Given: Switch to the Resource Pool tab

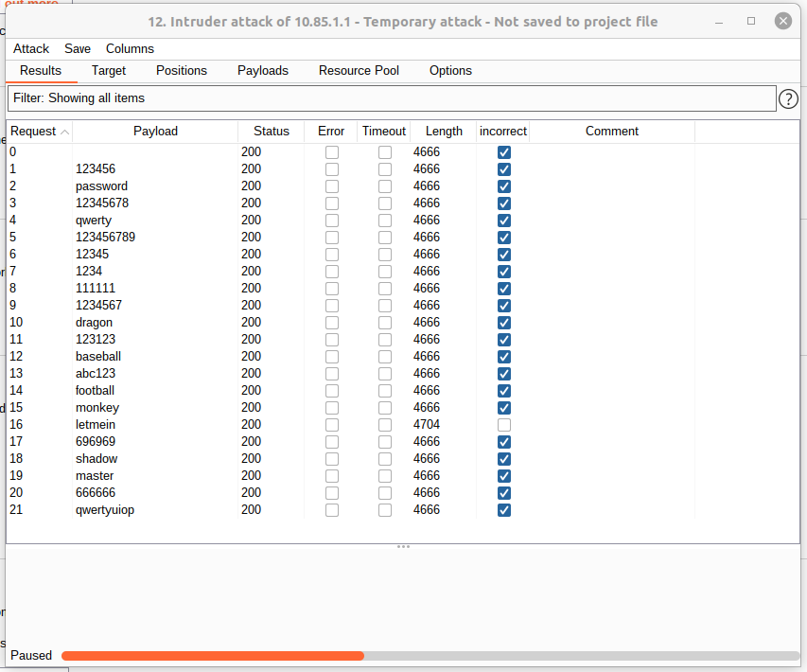Looking at the screenshot, I should coord(359,70).
